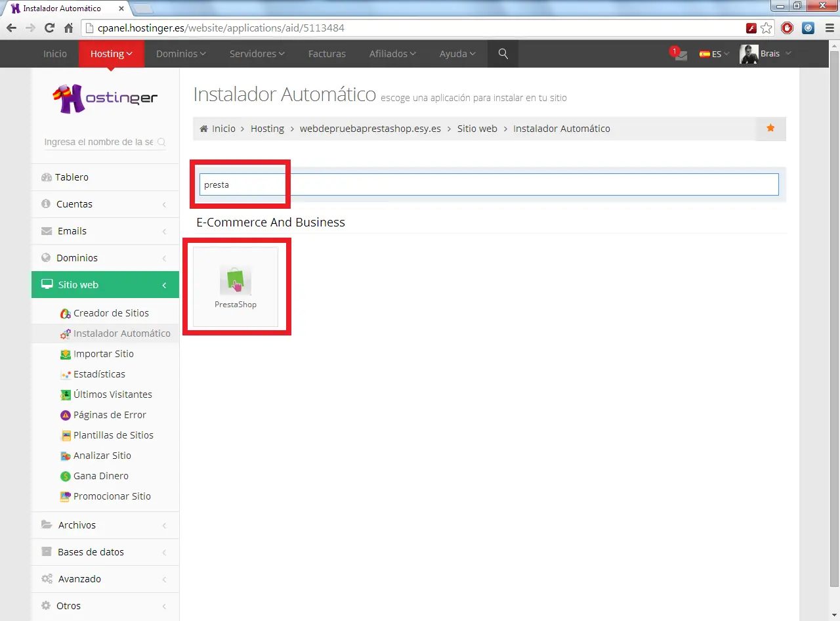Image resolution: width=840 pixels, height=621 pixels.
Task: Click the Estadísticas icon
Action: [x=65, y=374]
